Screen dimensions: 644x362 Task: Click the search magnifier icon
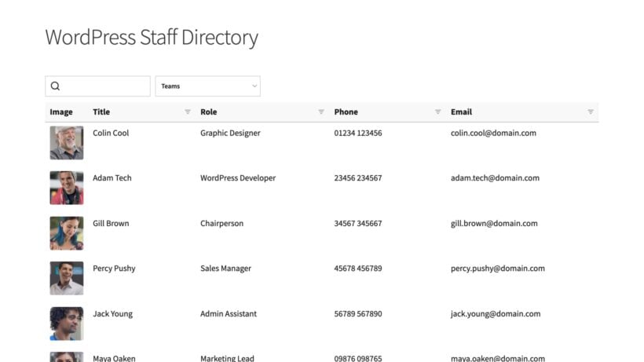pos(55,86)
